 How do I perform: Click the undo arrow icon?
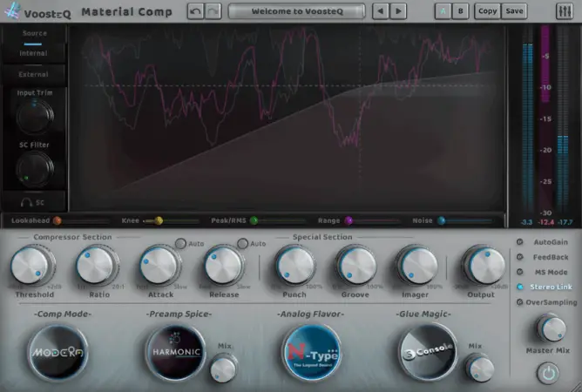(193, 11)
